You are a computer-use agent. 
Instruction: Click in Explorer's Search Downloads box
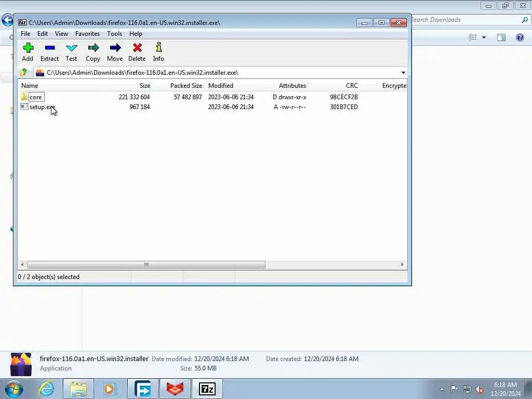tap(465, 20)
